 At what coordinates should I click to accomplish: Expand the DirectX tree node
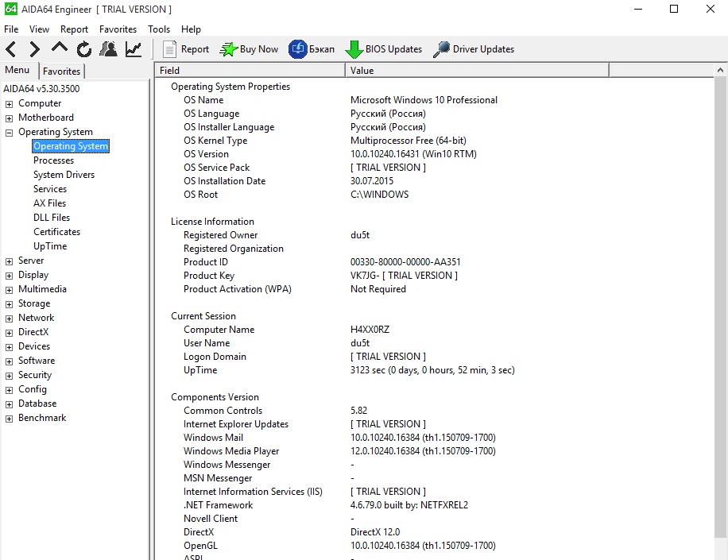tap(9, 333)
